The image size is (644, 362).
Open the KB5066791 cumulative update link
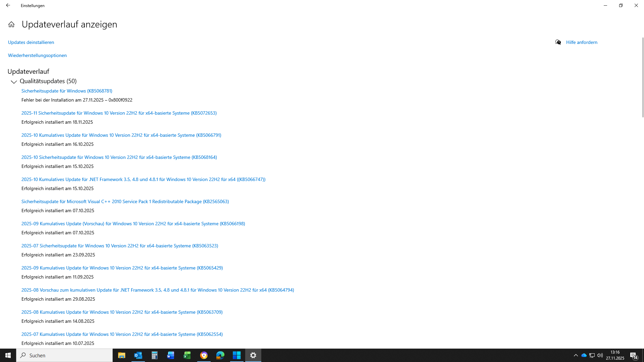tap(121, 135)
